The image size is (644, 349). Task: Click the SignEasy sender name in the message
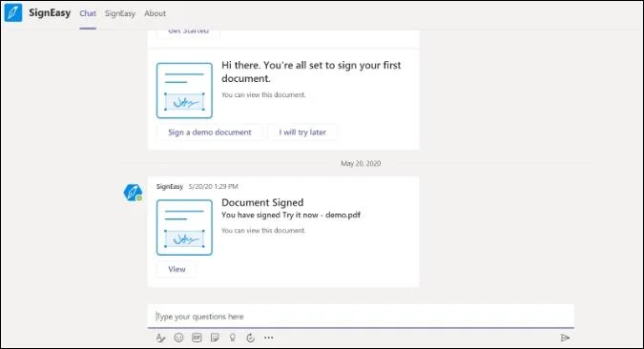coord(170,186)
